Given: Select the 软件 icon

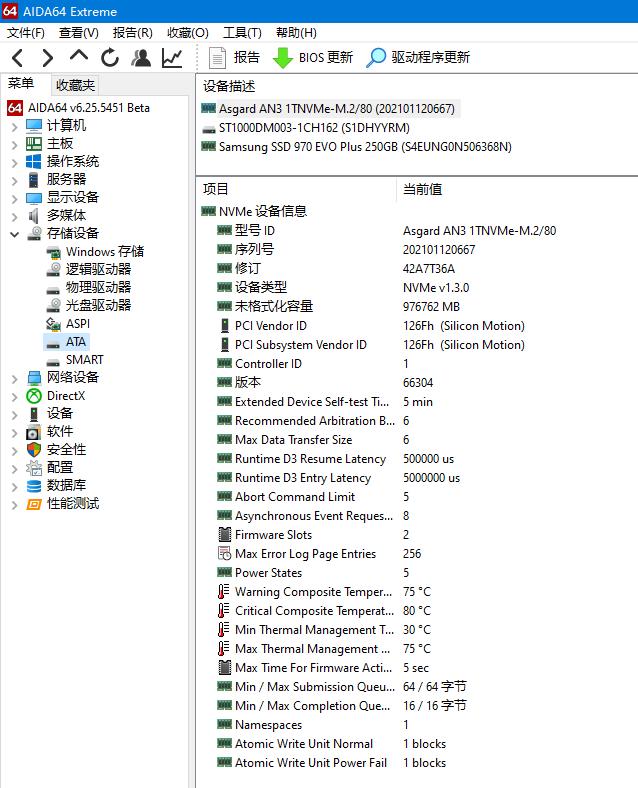Looking at the screenshot, I should point(34,432).
